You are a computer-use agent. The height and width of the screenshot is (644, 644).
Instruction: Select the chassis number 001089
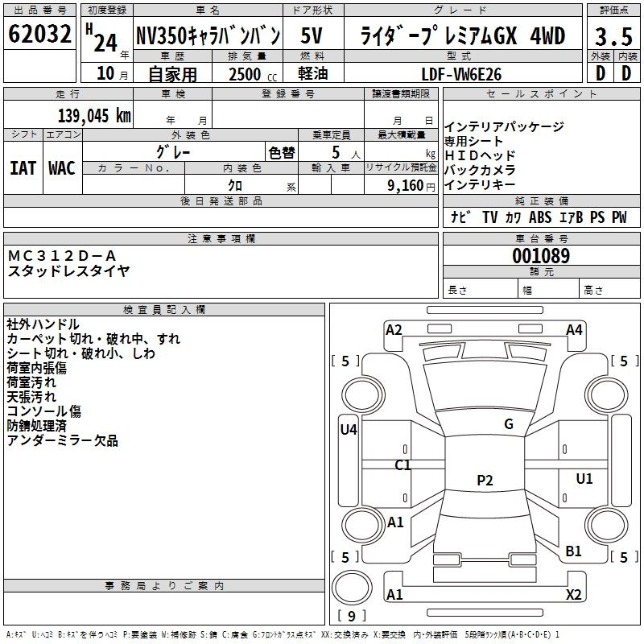click(541, 257)
